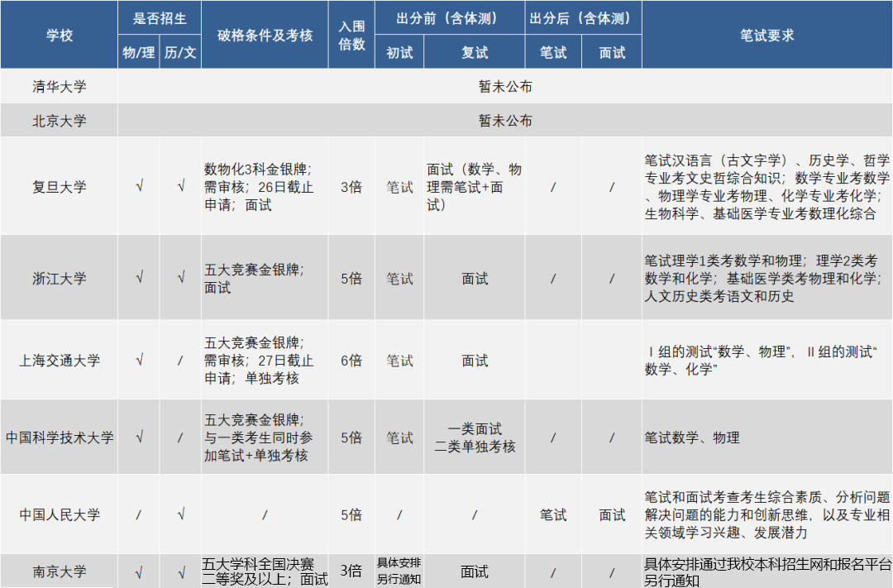The width and height of the screenshot is (893, 588).
Task: Select the 北京大学 school cell
Action: 60,120
